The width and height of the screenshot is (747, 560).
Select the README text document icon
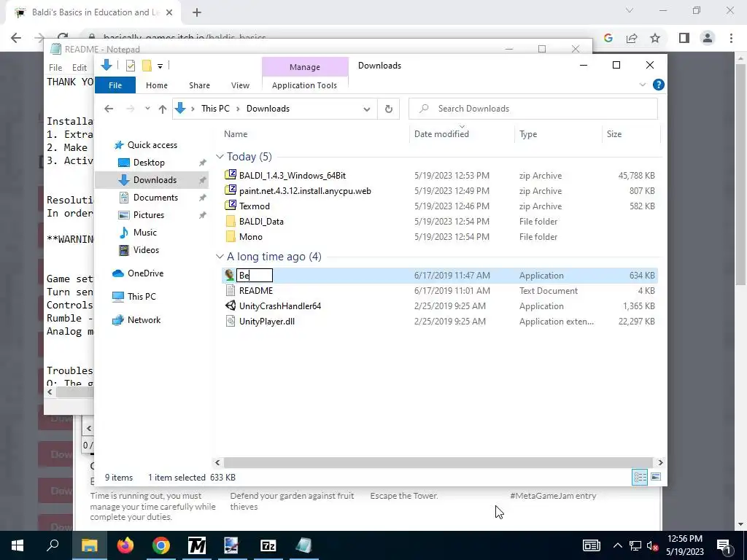[x=231, y=290]
